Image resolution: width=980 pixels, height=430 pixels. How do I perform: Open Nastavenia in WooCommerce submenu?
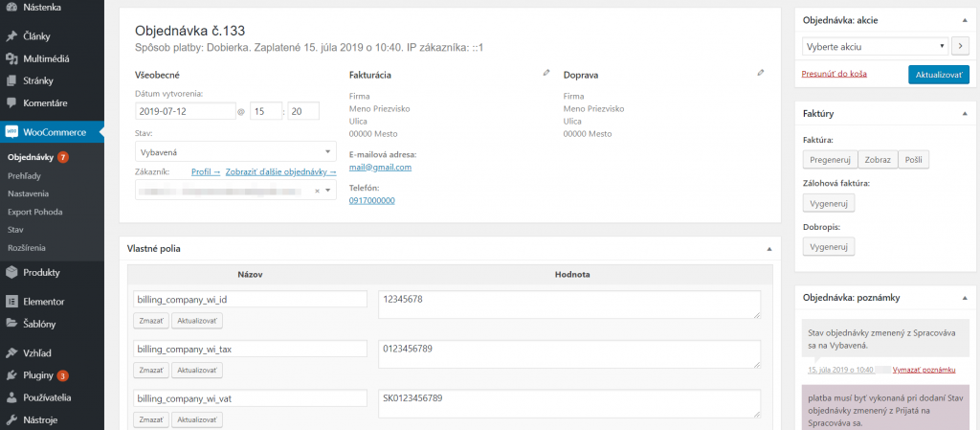28,193
